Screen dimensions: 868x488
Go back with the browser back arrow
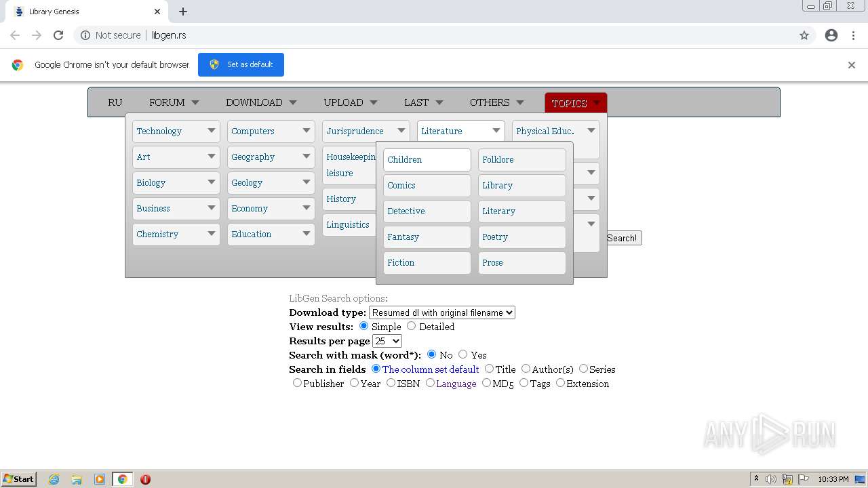coord(15,35)
